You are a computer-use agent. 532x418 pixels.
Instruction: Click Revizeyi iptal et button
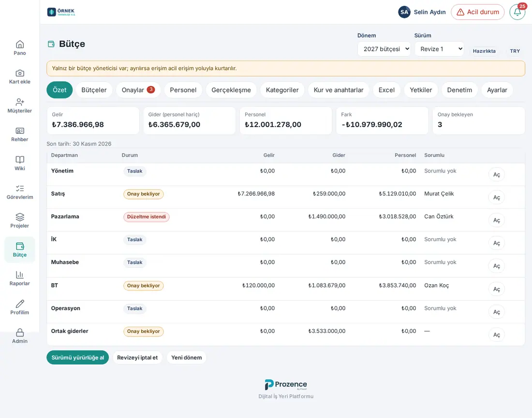tap(137, 358)
